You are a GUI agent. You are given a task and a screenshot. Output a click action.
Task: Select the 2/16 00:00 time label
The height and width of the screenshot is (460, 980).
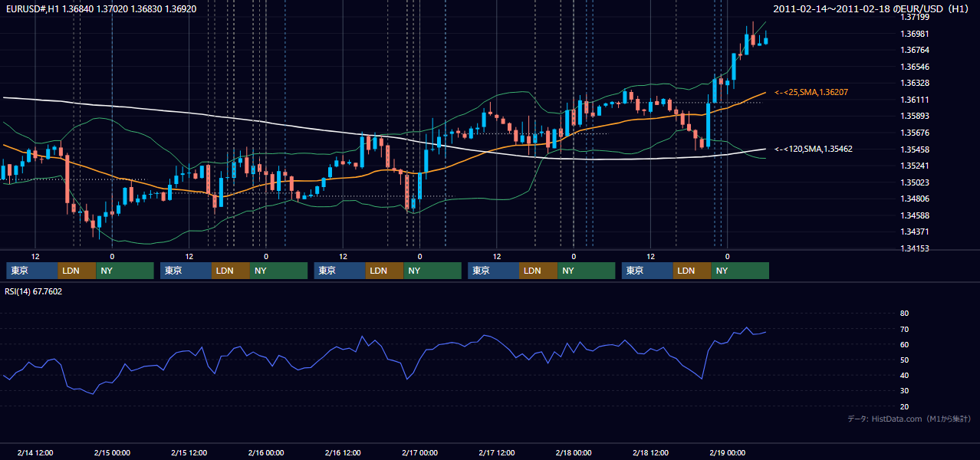[266, 452]
